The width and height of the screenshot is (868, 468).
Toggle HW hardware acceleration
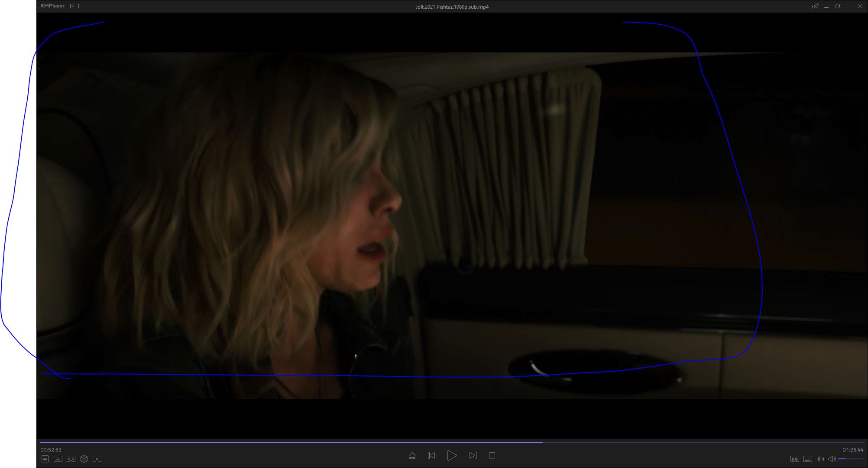click(794, 459)
